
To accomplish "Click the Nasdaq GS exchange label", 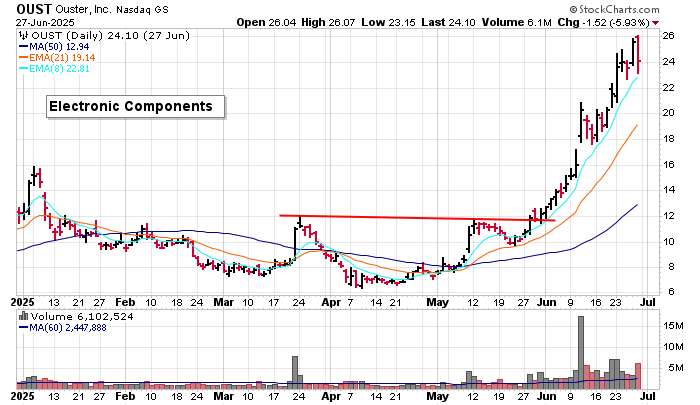I will (142, 9).
